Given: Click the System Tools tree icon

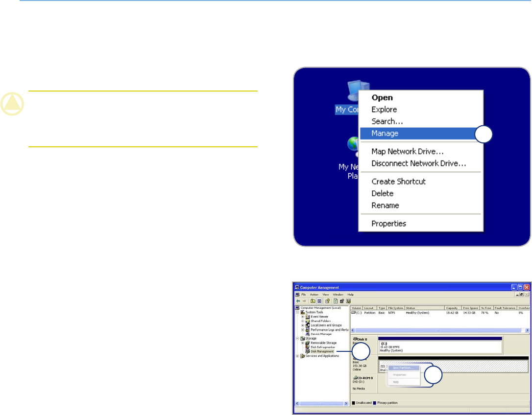Looking at the screenshot, I should [x=303, y=312].
